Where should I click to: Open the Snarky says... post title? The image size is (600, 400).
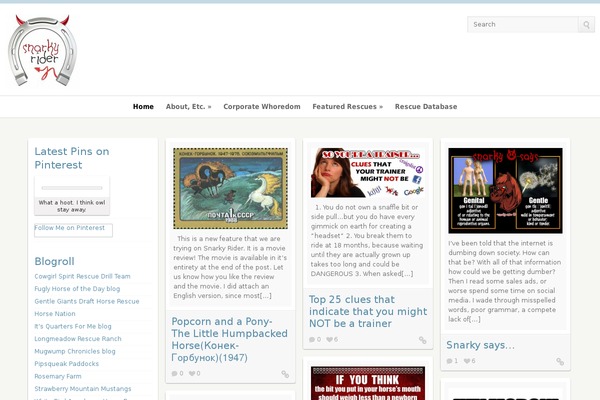(480, 345)
